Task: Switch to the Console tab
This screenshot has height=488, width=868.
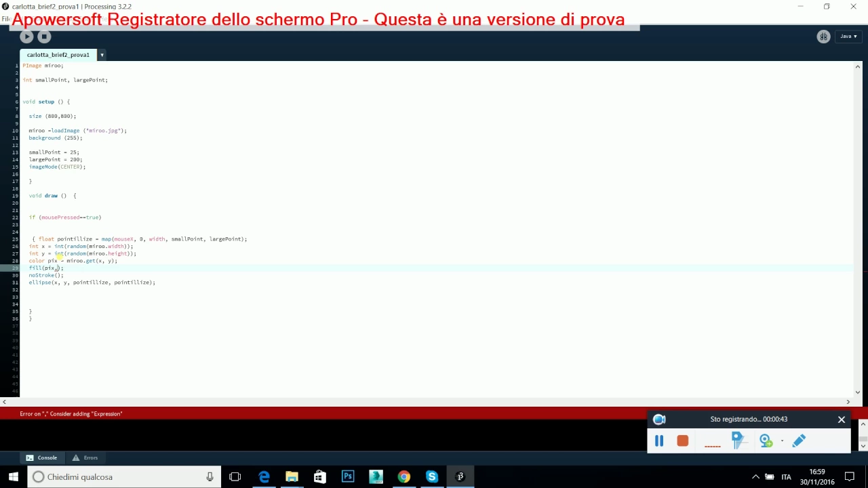Action: (x=41, y=457)
